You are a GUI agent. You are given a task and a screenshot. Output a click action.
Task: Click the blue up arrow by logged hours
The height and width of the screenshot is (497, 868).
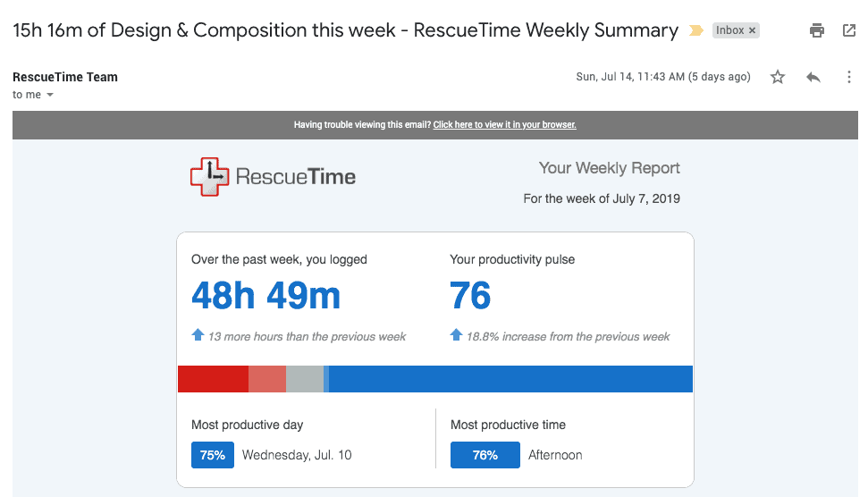(198, 335)
